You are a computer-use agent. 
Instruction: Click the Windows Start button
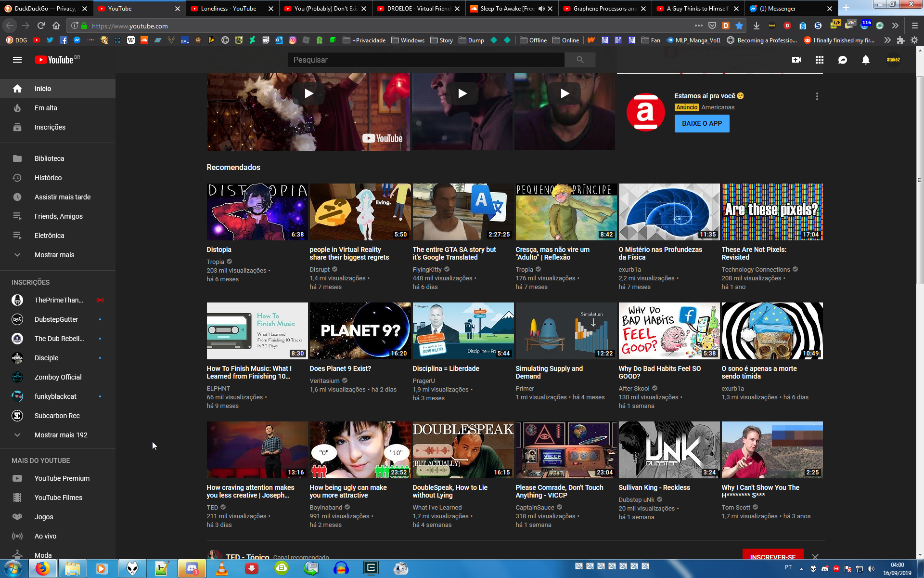[x=13, y=569]
